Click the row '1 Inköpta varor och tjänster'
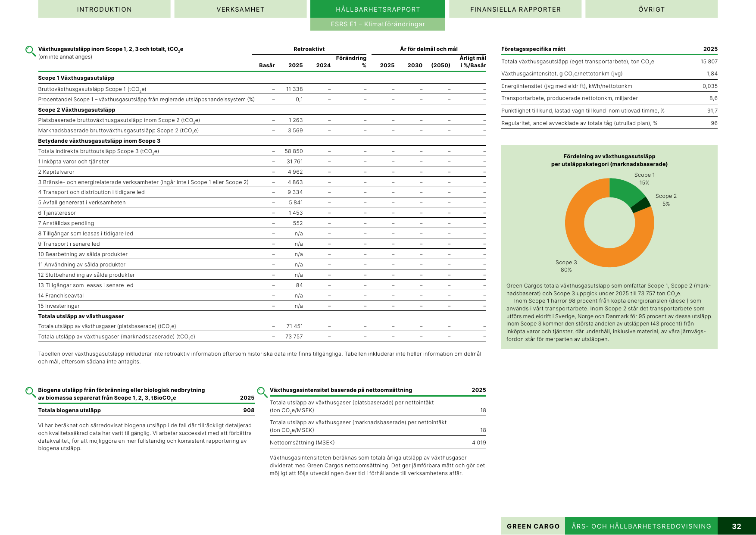The height and width of the screenshot is (535, 756). pos(262,162)
